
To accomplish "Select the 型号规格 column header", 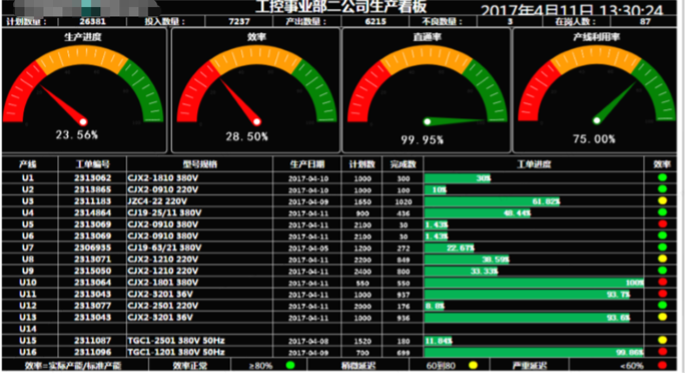I will click(x=200, y=164).
